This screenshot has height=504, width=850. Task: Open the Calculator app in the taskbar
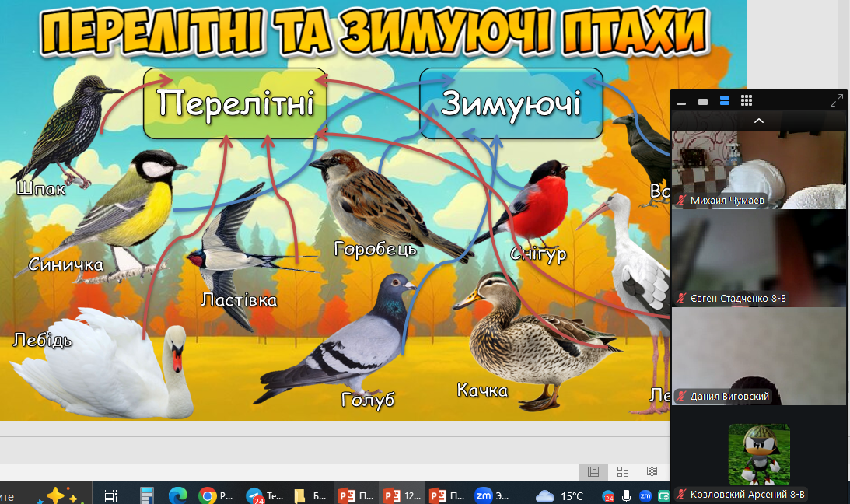tap(146, 495)
